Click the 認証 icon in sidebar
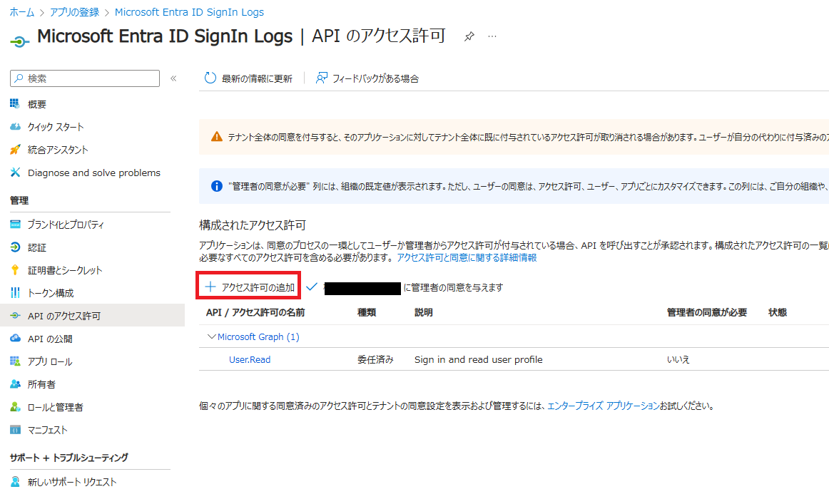Screen dimensions: 829x504 tap(15, 247)
